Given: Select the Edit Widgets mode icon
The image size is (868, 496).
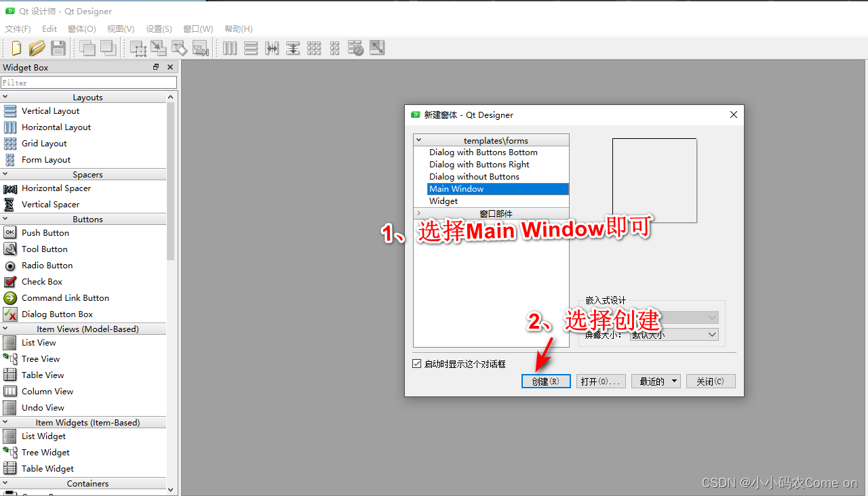Looking at the screenshot, I should point(138,48).
